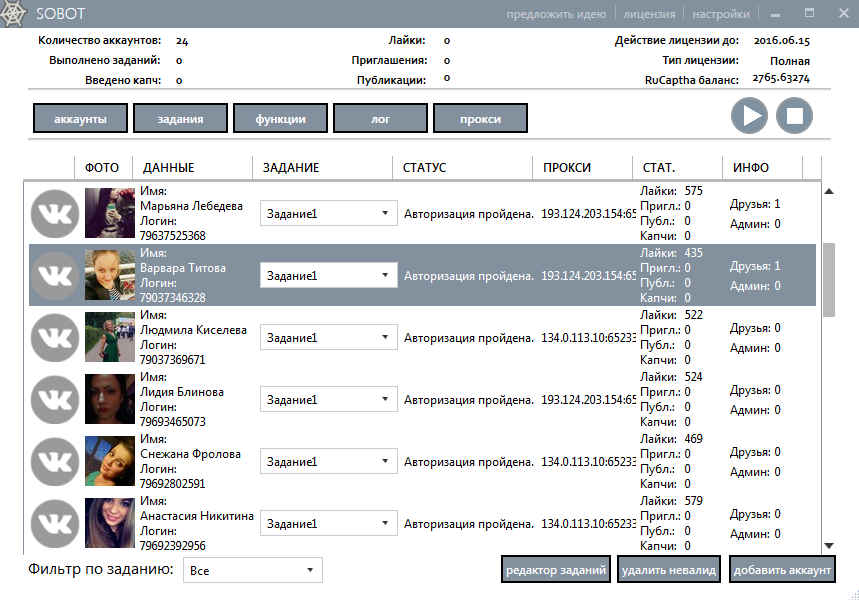Click VK icon beside Людмила Киселева

[x=55, y=337]
